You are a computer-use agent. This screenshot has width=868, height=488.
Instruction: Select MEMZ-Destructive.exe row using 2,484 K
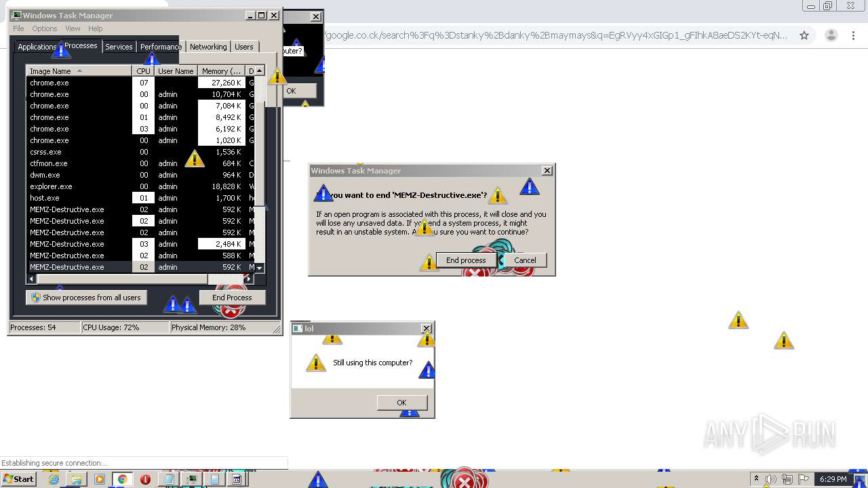[140, 244]
